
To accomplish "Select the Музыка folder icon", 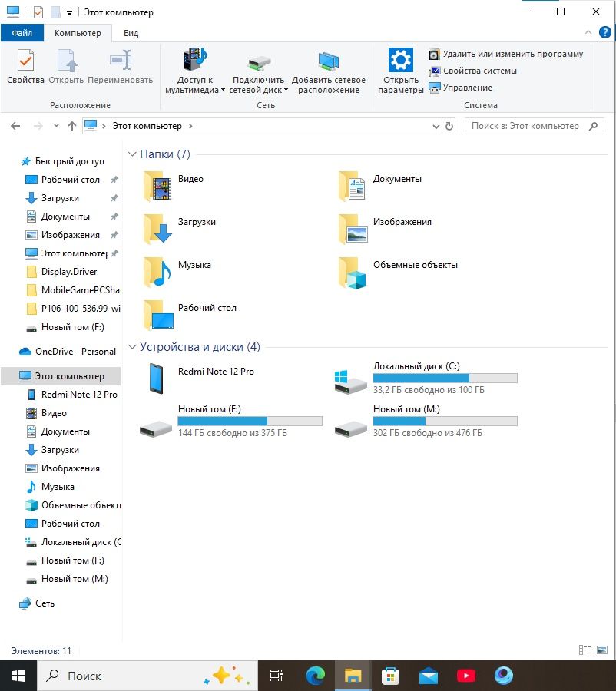I will (x=158, y=272).
